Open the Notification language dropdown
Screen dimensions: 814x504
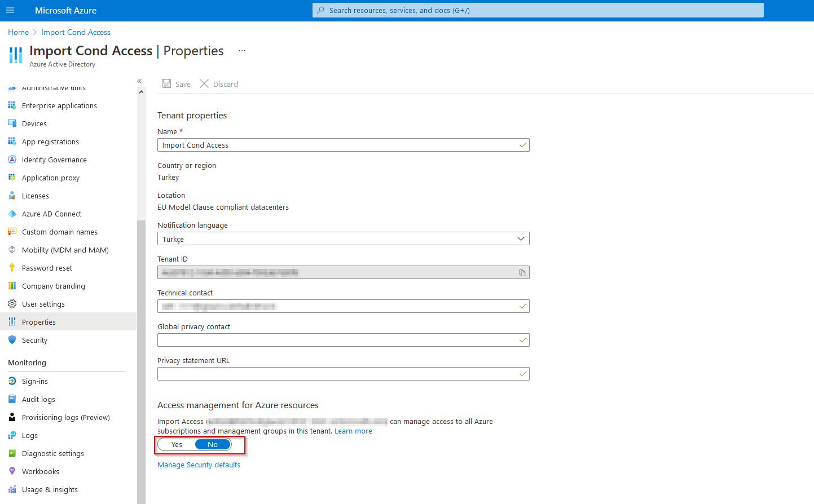tap(344, 238)
